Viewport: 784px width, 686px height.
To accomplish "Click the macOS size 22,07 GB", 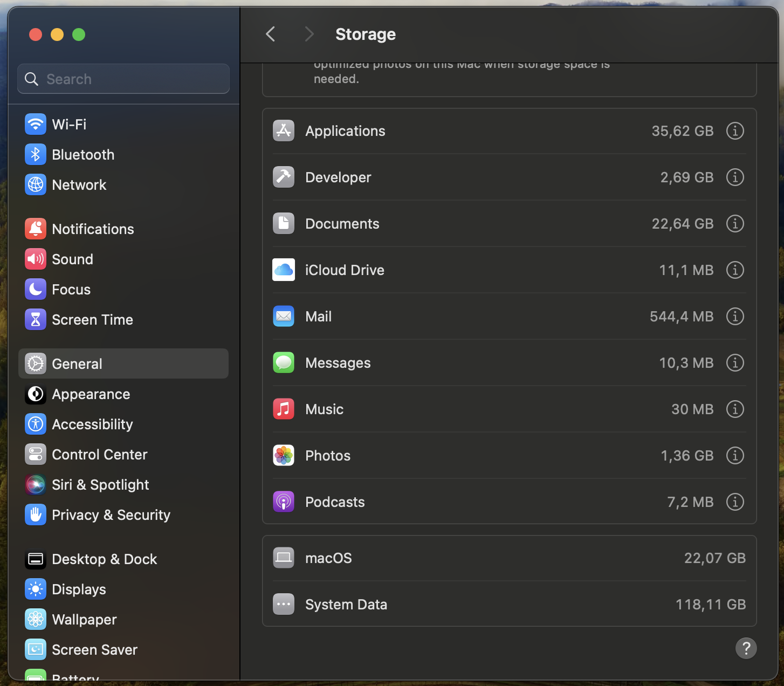I will tap(715, 558).
